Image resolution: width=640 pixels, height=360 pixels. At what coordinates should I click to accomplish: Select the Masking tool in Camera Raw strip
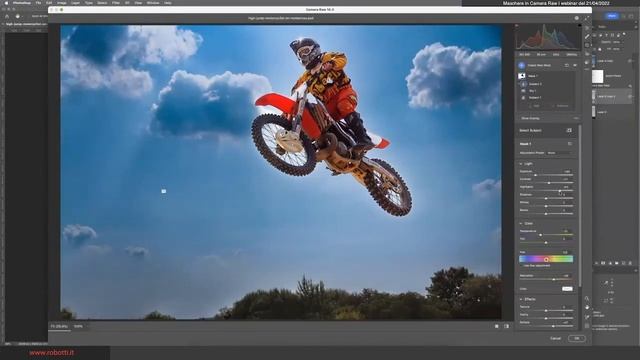click(x=587, y=45)
